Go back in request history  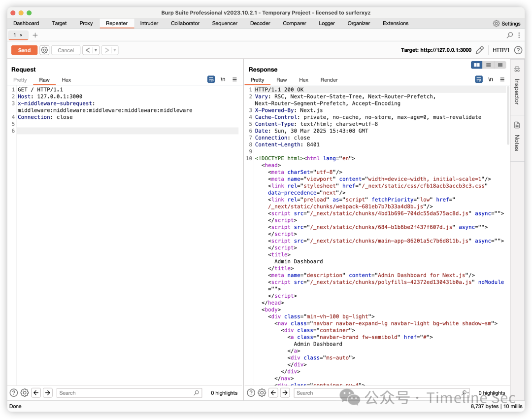(x=88, y=50)
